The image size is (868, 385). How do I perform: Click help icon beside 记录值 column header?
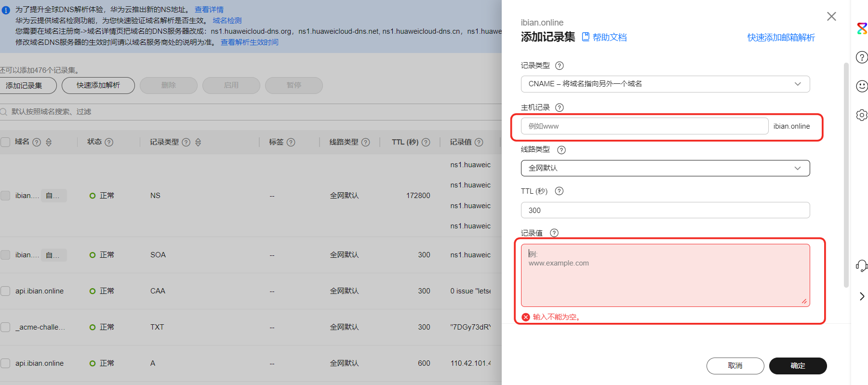pyautogui.click(x=479, y=142)
